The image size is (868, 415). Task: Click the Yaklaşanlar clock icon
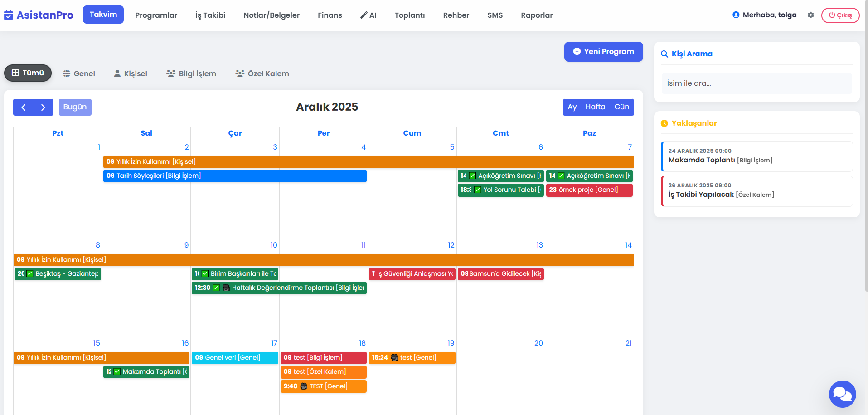tap(664, 123)
